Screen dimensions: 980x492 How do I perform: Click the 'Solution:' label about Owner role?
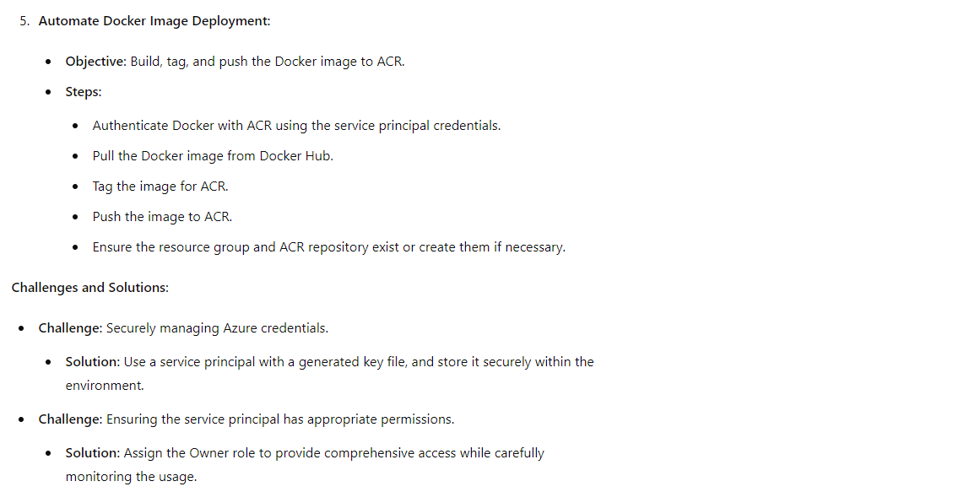click(93, 453)
